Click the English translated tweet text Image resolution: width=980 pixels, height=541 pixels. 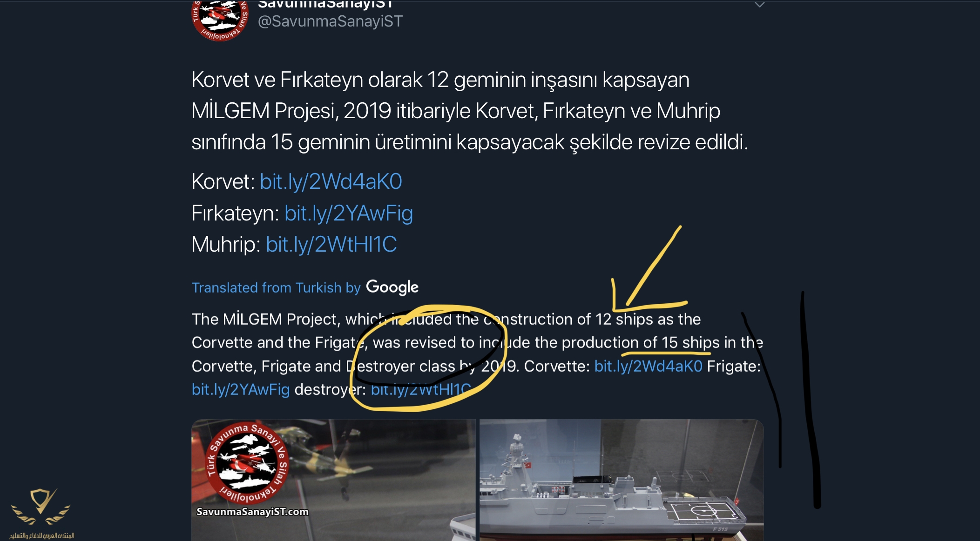tap(477, 354)
